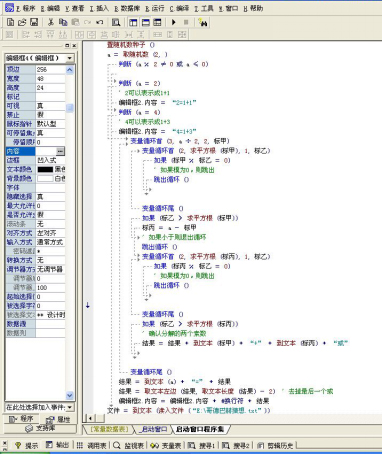Click the black 文本颜色 swatch
This screenshot has height=454, width=382.
point(45,169)
